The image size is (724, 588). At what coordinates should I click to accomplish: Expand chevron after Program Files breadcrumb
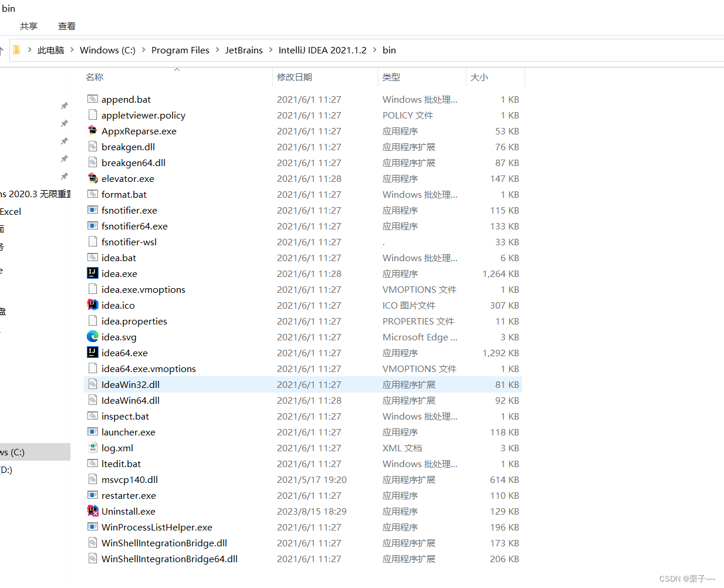(x=217, y=50)
